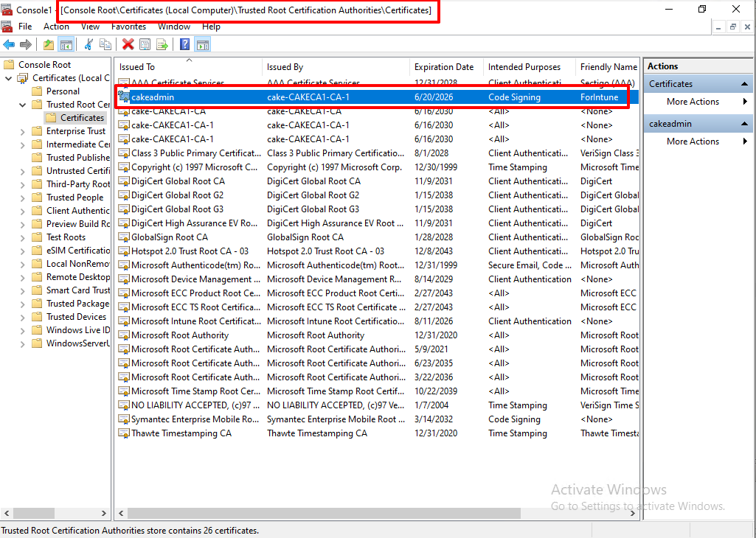Sort by the Issued To column header

pos(189,67)
